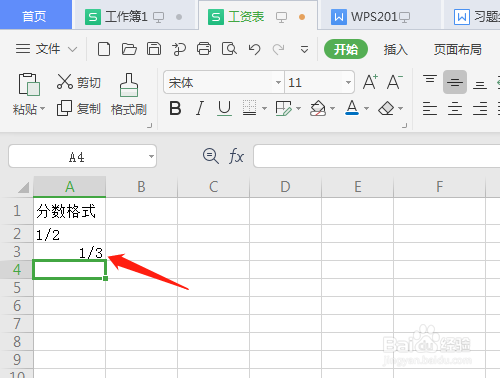Switch to the 页面布局 ribbon tab
Viewport: 500px width, 378px height.
pos(458,49)
